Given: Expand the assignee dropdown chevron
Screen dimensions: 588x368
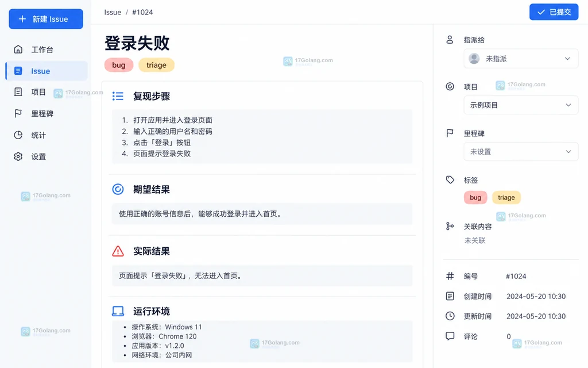Looking at the screenshot, I should [567, 59].
